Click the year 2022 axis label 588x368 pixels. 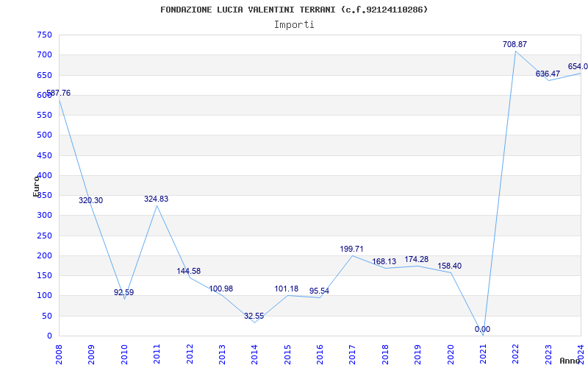[x=516, y=355]
